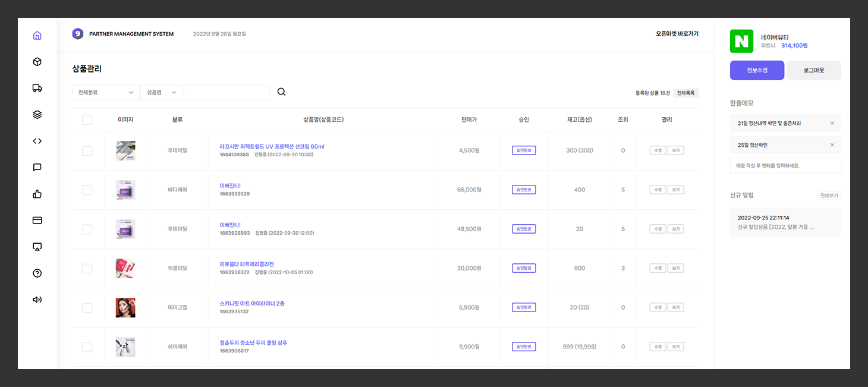868x387 pixels.
Task: Select the thumbs-up icon in sidebar
Action: coord(37,194)
